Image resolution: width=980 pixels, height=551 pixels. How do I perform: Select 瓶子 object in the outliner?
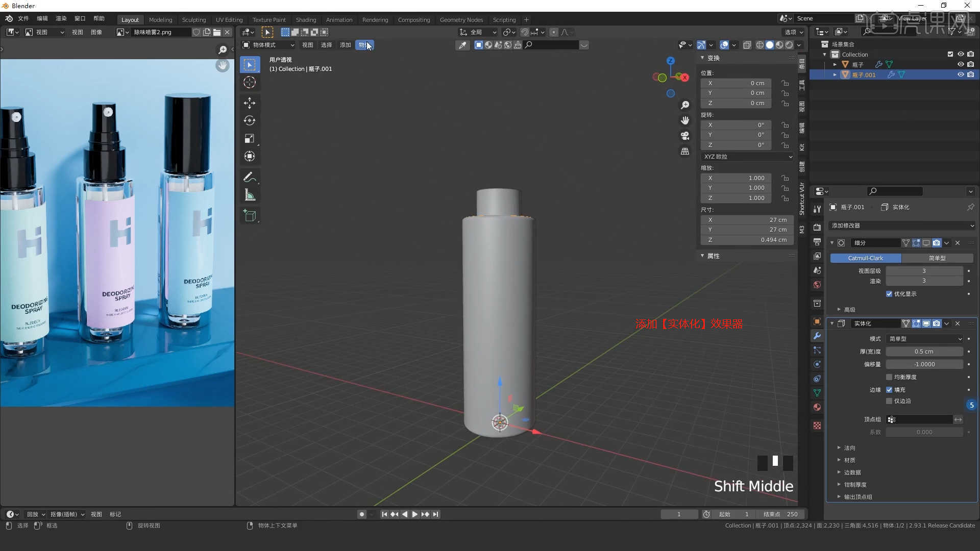pyautogui.click(x=857, y=64)
